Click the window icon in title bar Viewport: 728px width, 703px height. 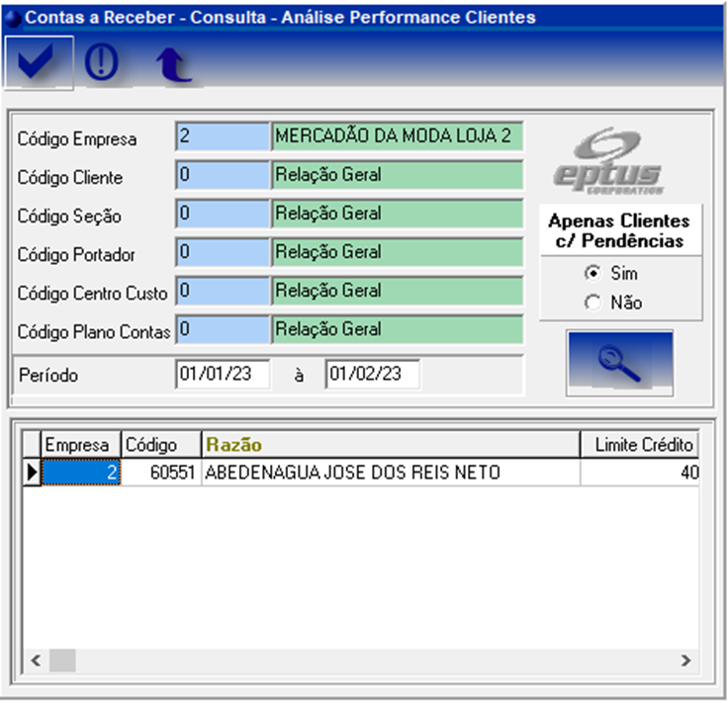point(13,17)
